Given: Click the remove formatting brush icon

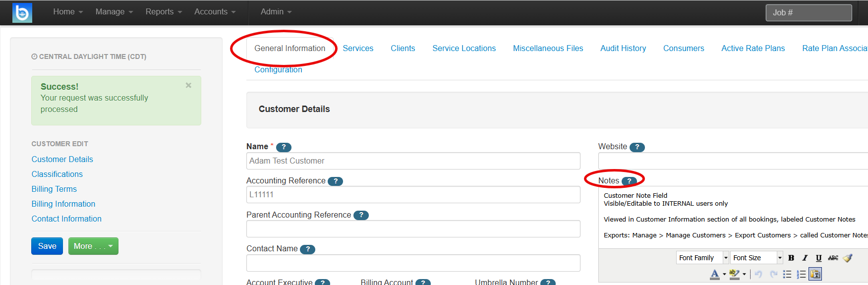Looking at the screenshot, I should [x=848, y=258].
